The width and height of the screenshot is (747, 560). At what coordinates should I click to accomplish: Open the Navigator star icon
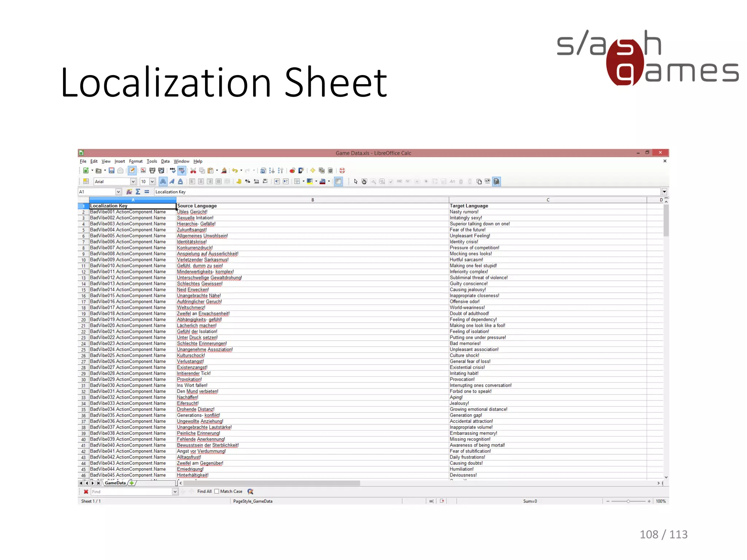point(313,171)
